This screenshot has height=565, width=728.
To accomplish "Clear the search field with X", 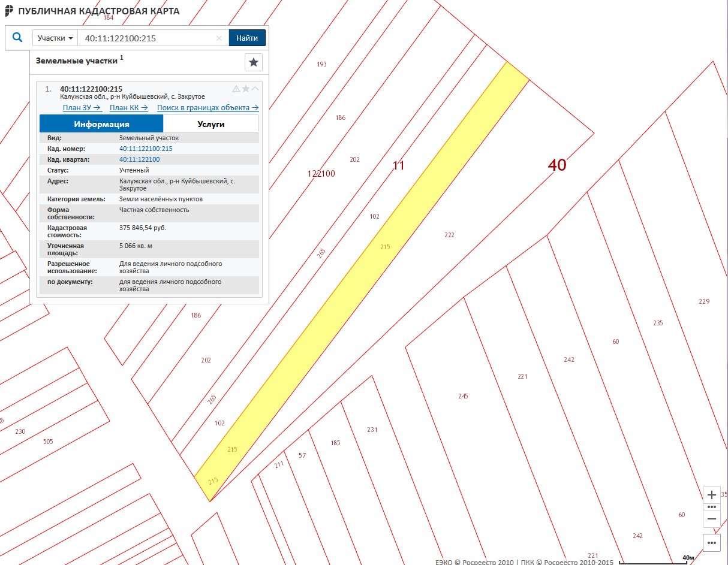I will (219, 38).
